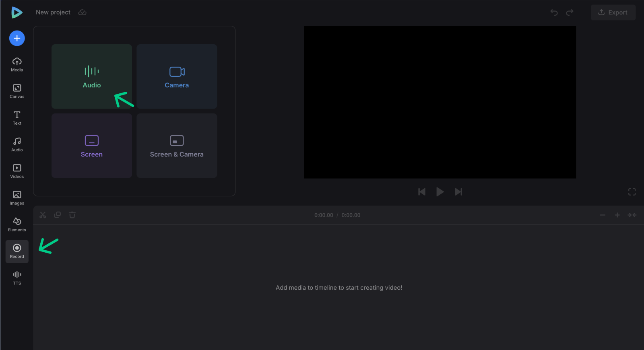Zoom in the timeline
Screen dimensions: 644x350
(617, 215)
